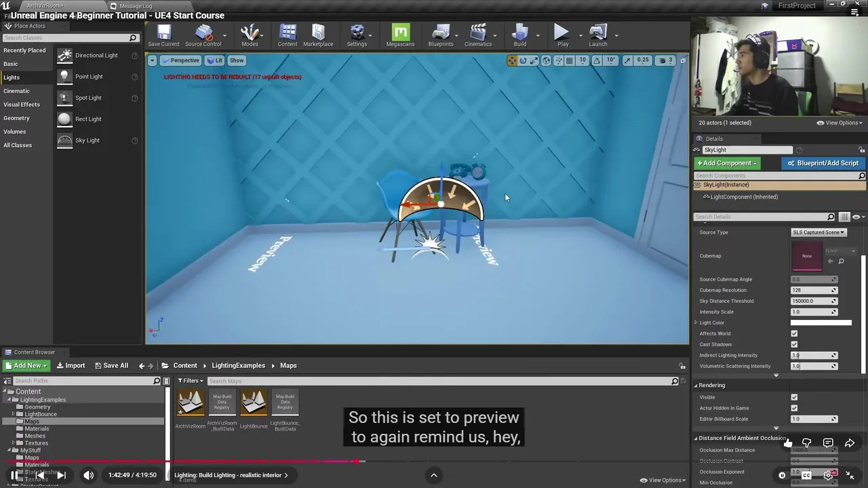Maximize or restore the viewport
Screen dimensions: 868x488
pos(683,60)
